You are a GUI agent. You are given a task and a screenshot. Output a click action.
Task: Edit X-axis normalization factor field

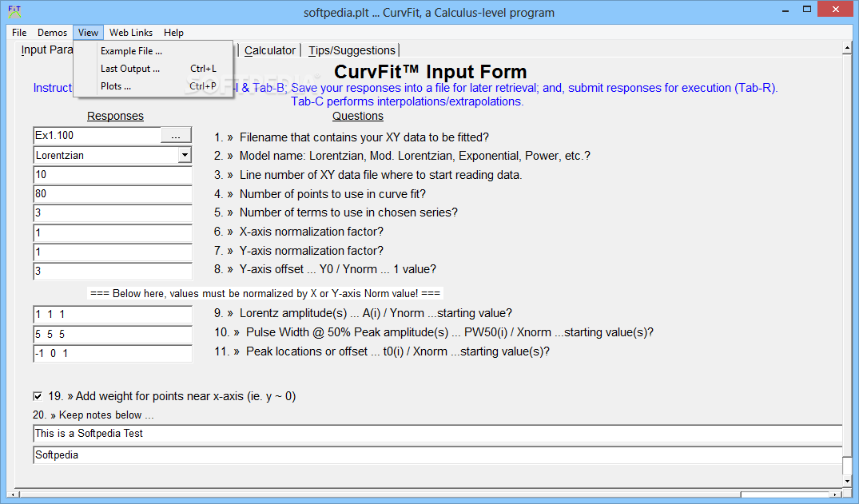click(x=113, y=232)
